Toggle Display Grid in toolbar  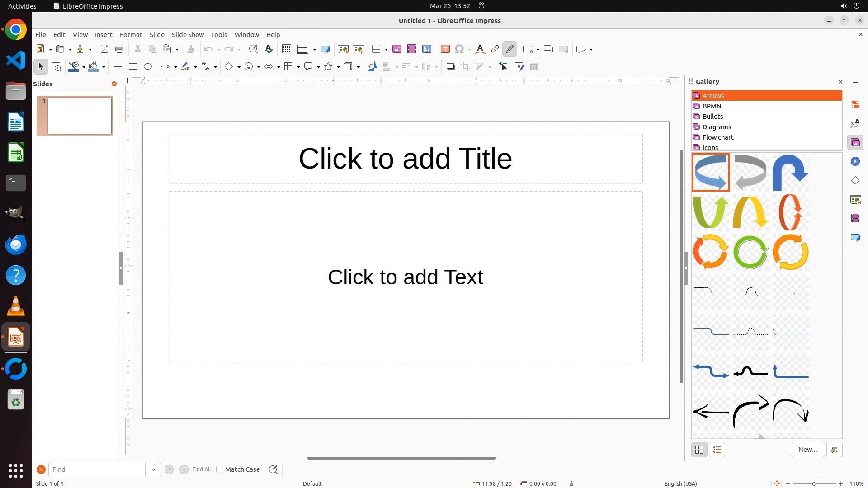coord(287,49)
